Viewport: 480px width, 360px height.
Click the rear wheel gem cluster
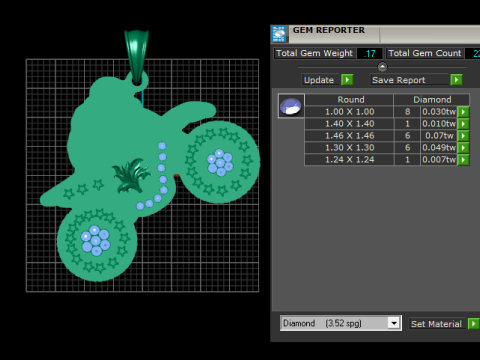tap(95, 240)
